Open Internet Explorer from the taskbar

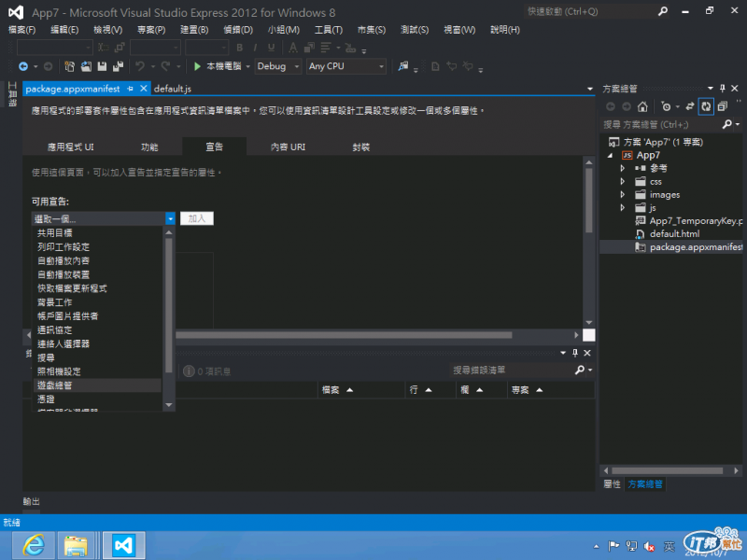(x=34, y=546)
